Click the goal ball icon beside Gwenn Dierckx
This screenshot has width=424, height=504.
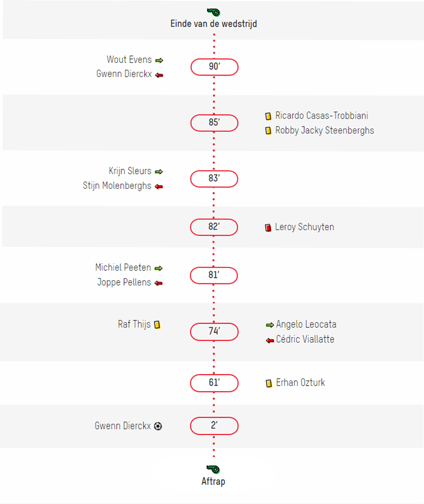(158, 426)
